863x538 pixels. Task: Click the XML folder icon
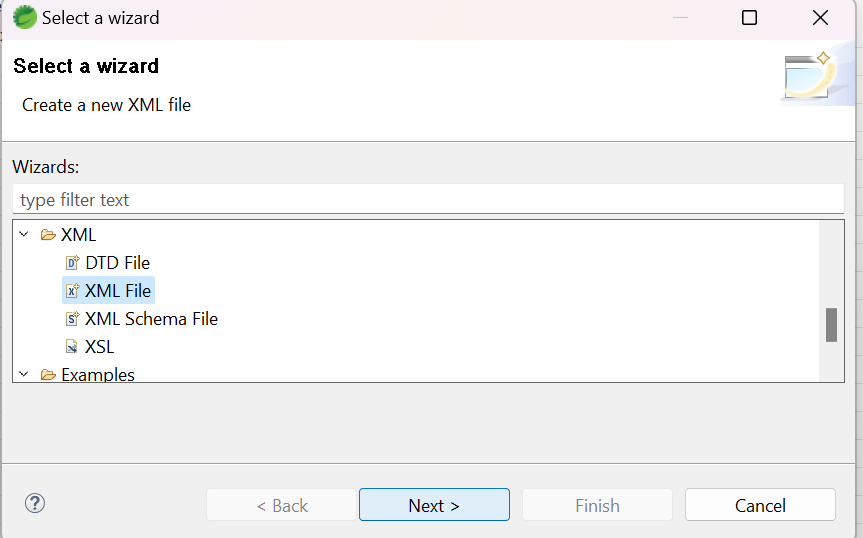point(48,235)
